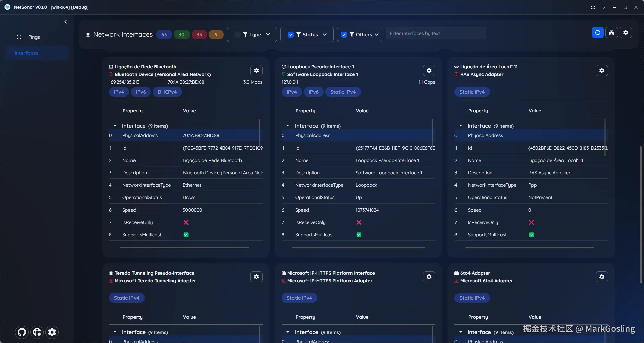
Task: Click Static IPv4 tag on Loopback Pseudo-Interface 1
Action: 343,92
